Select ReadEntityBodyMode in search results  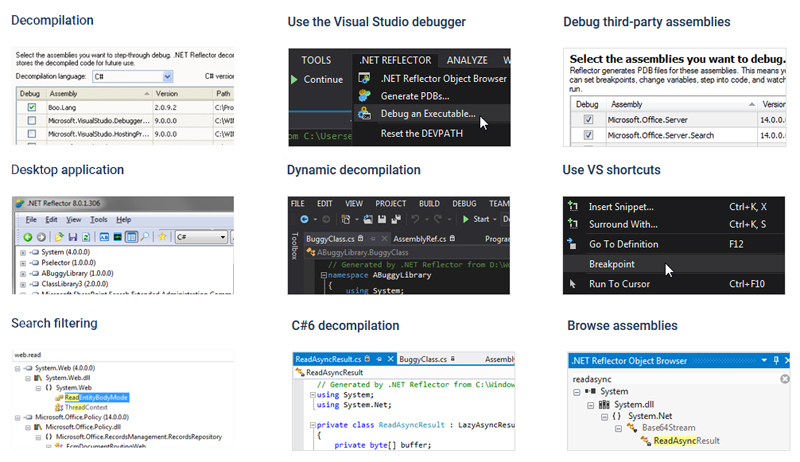pos(96,397)
